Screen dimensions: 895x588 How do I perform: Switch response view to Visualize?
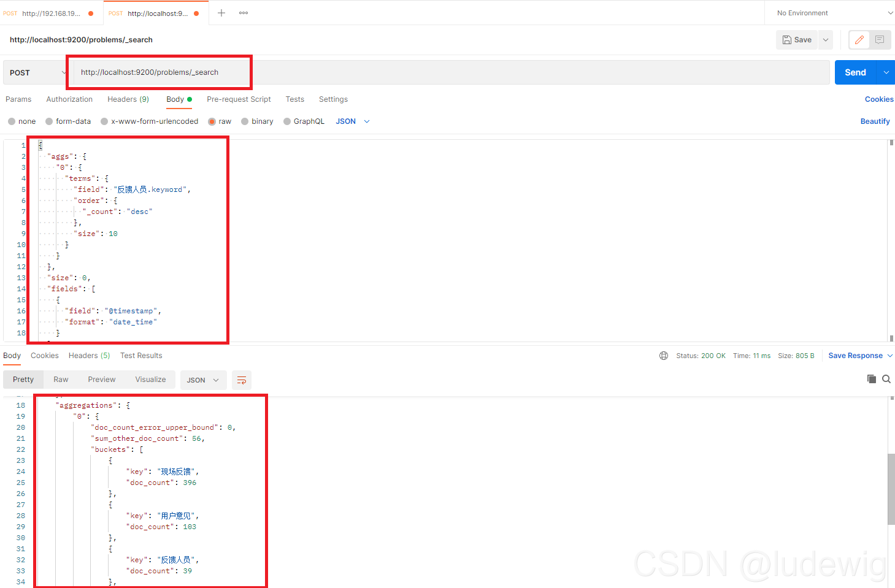[151, 380]
